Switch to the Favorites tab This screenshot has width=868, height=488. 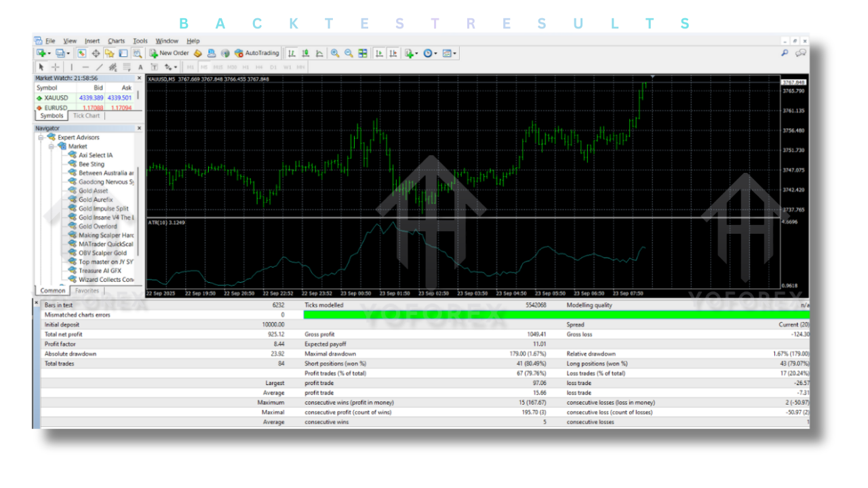87,290
